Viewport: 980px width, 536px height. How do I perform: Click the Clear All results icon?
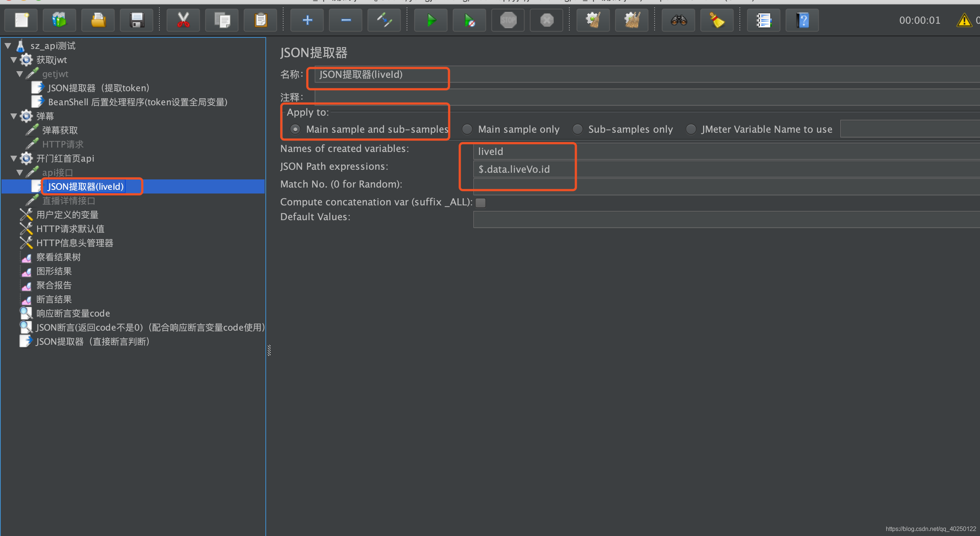632,20
